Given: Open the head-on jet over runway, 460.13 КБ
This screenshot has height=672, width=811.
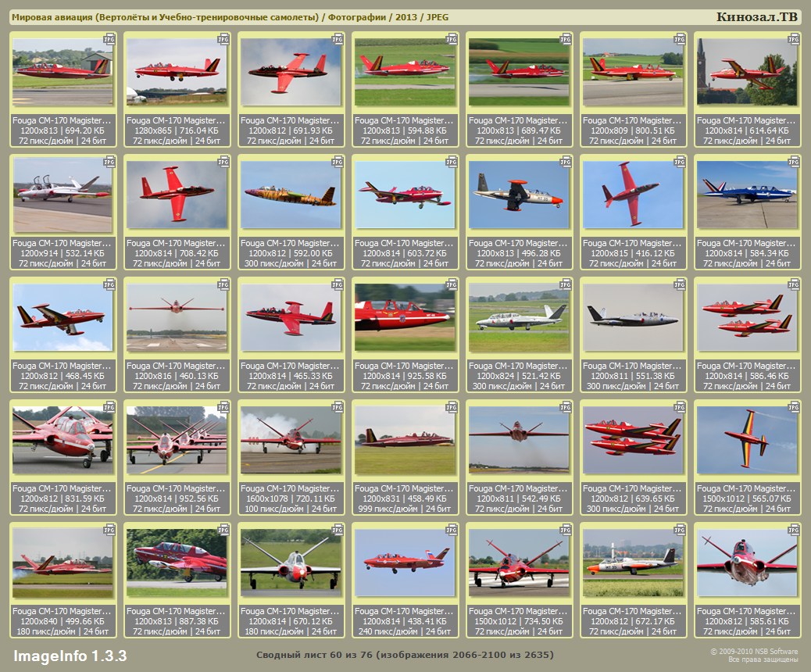Looking at the screenshot, I should (176, 317).
